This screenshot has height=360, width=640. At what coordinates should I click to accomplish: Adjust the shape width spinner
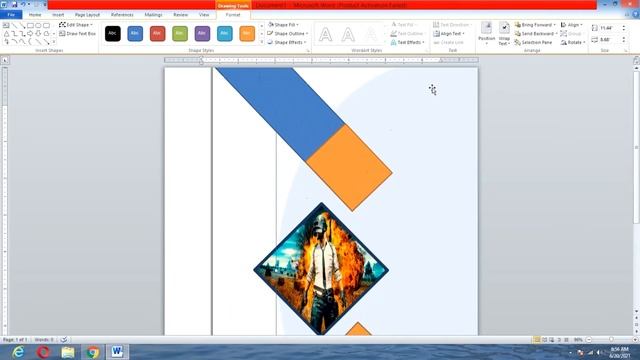624,40
